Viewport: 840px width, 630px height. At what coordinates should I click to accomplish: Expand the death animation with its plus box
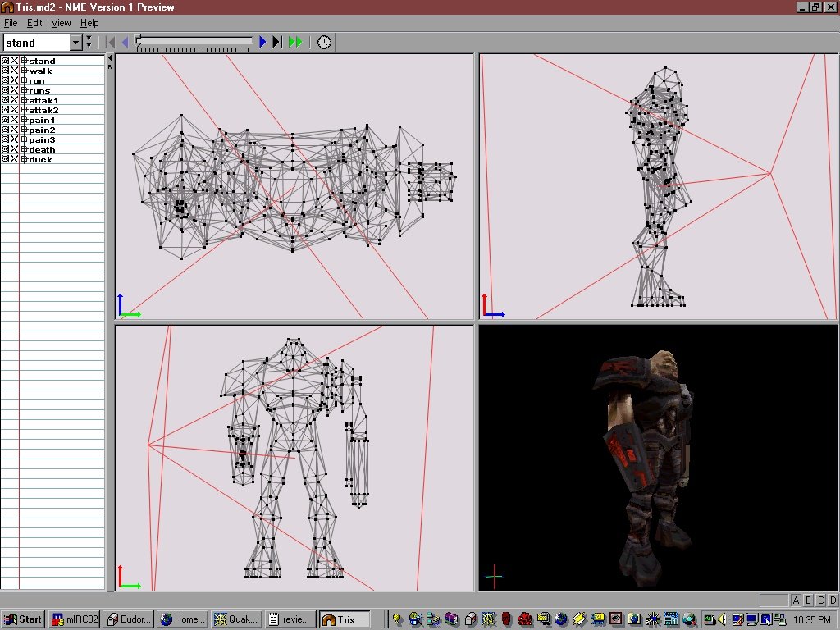(24, 149)
